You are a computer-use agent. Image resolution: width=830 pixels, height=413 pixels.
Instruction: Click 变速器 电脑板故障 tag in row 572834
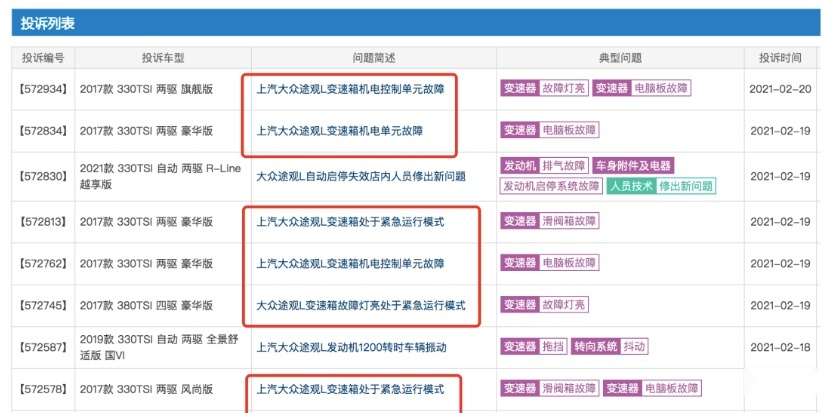549,130
